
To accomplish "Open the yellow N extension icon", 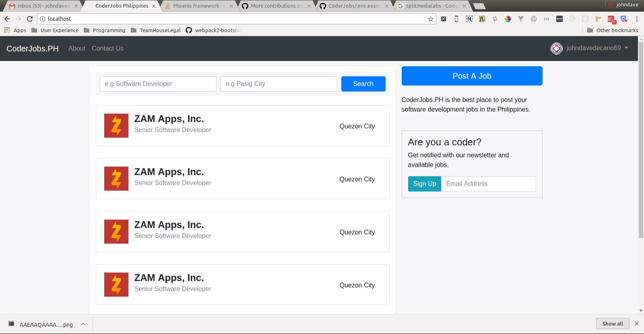I will 482,19.
